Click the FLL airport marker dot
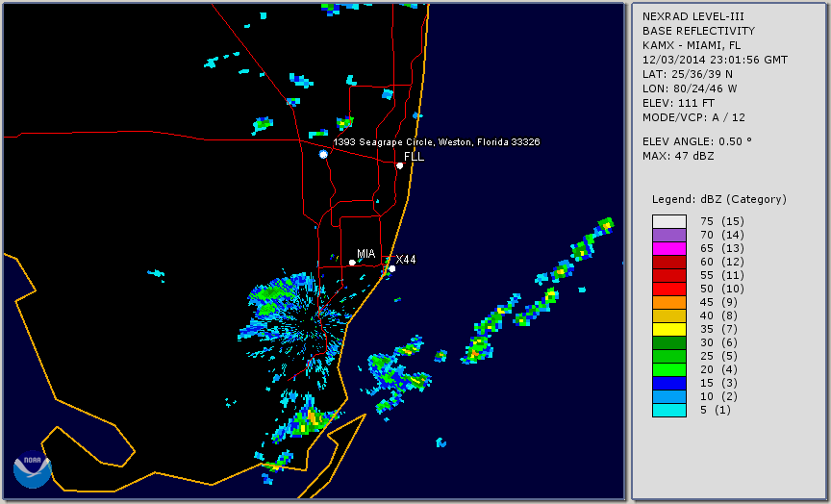Viewport: 831px width, 504px height. [x=399, y=165]
